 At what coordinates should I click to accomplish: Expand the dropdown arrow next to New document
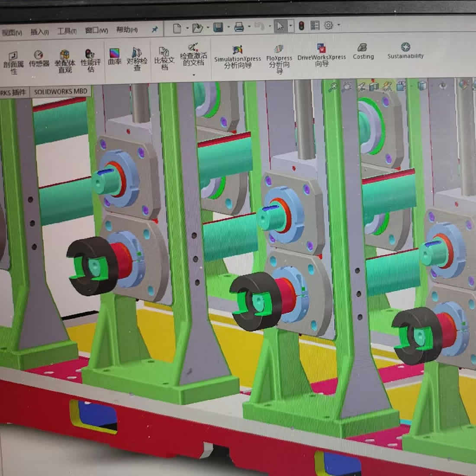tap(187, 28)
